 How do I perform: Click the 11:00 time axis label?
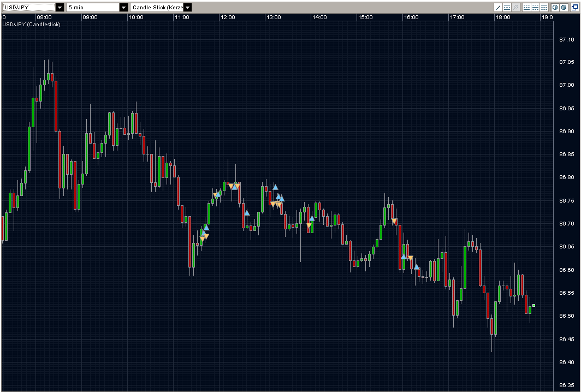pos(182,17)
